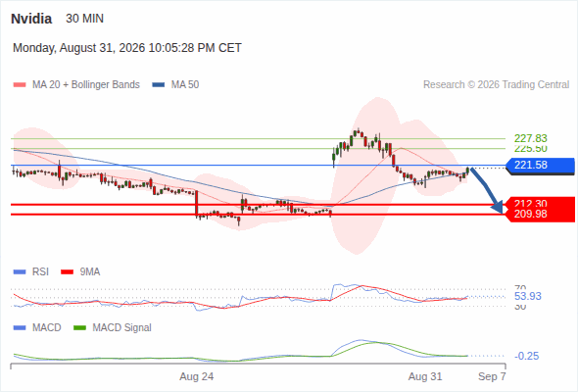Click the MACD blue legend swatch
This screenshot has width=578, height=392.
pos(20,327)
